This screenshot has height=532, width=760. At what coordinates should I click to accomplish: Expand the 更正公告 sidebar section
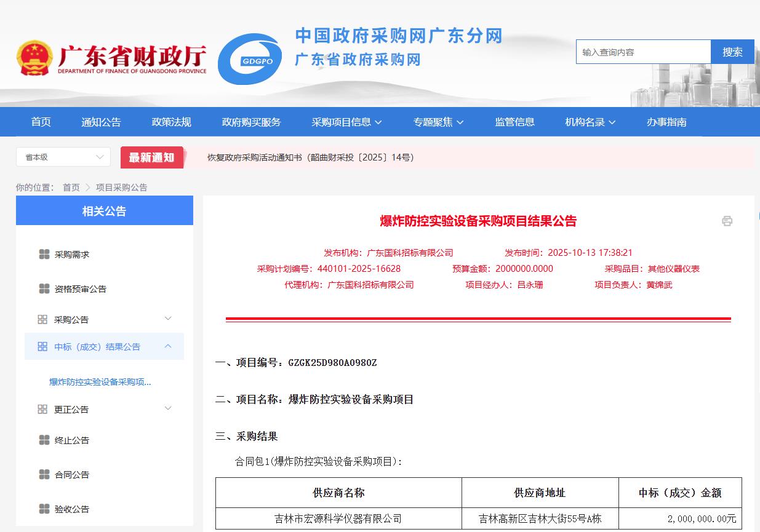tap(168, 408)
